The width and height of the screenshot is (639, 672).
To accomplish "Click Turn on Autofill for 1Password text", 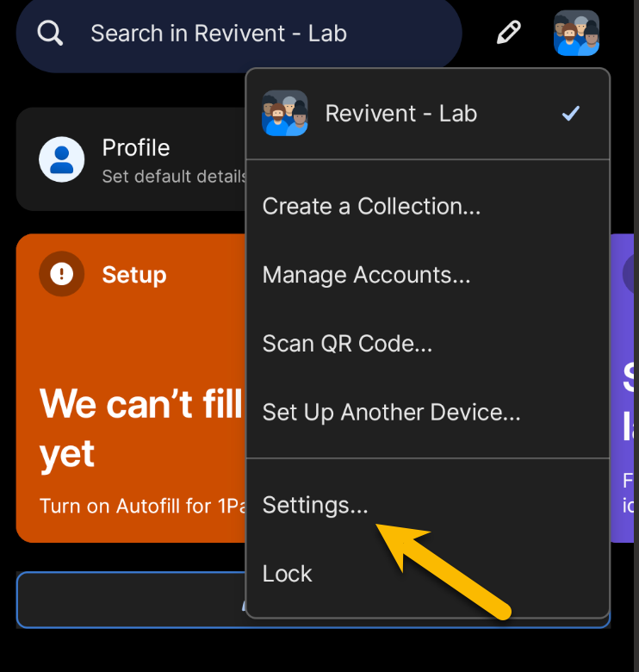I will coord(143,506).
